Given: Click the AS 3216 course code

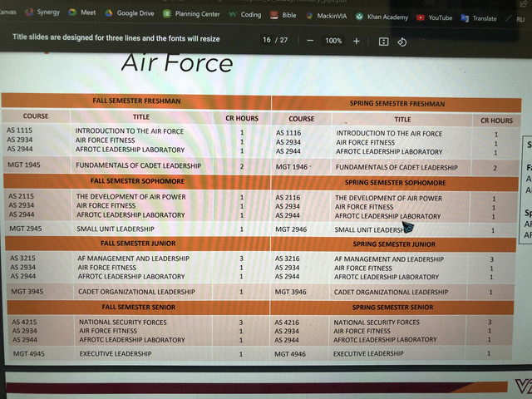Looking at the screenshot, I should click(x=288, y=259).
